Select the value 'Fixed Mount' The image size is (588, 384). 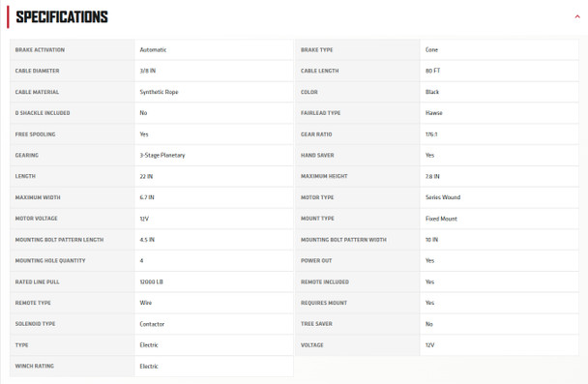coord(441,219)
